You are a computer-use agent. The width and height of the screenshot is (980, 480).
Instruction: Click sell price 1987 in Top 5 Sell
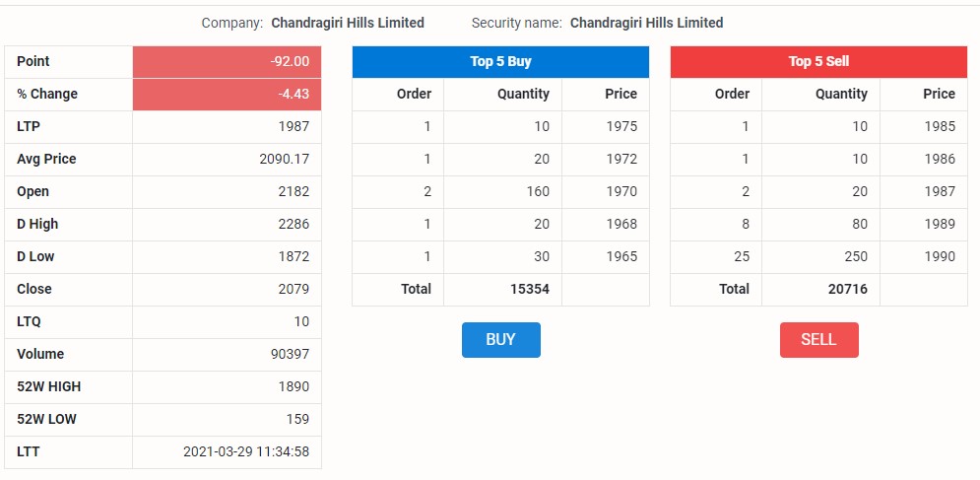pyautogui.click(x=940, y=191)
